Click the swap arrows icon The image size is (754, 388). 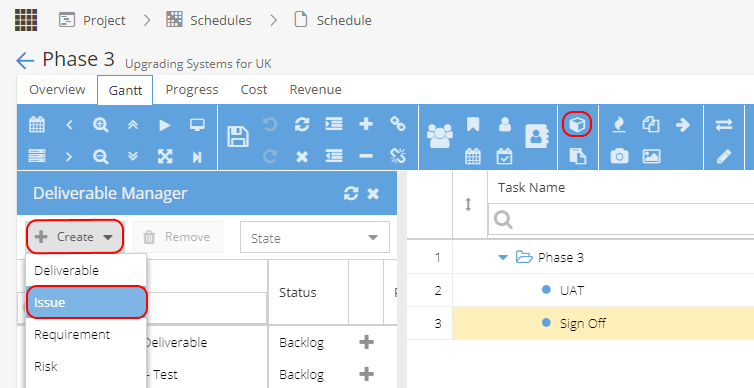tap(724, 125)
